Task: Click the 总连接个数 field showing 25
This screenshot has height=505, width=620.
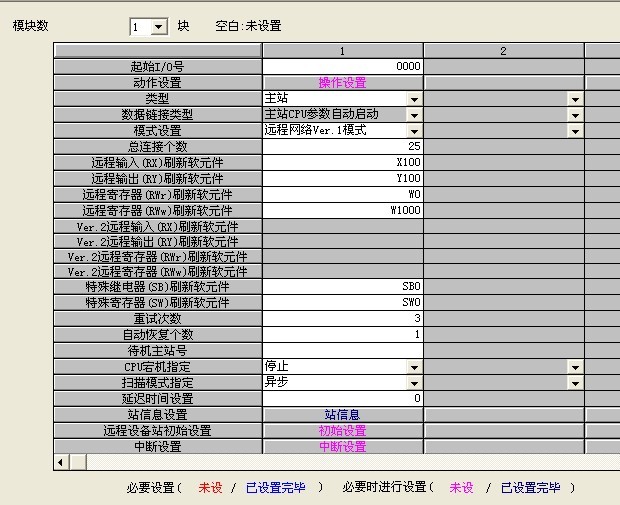Action: tap(343, 147)
